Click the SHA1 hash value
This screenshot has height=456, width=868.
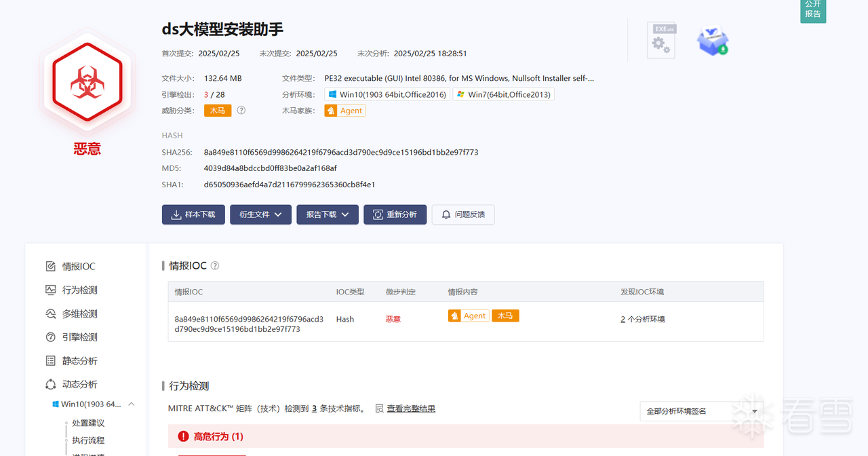pos(290,185)
